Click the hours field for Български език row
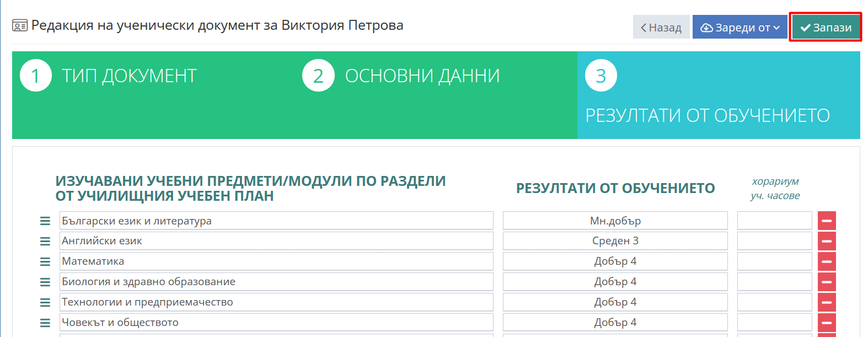 775,221
